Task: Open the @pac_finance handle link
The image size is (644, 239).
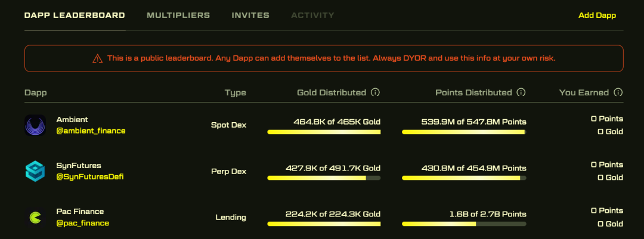Action: 83,223
